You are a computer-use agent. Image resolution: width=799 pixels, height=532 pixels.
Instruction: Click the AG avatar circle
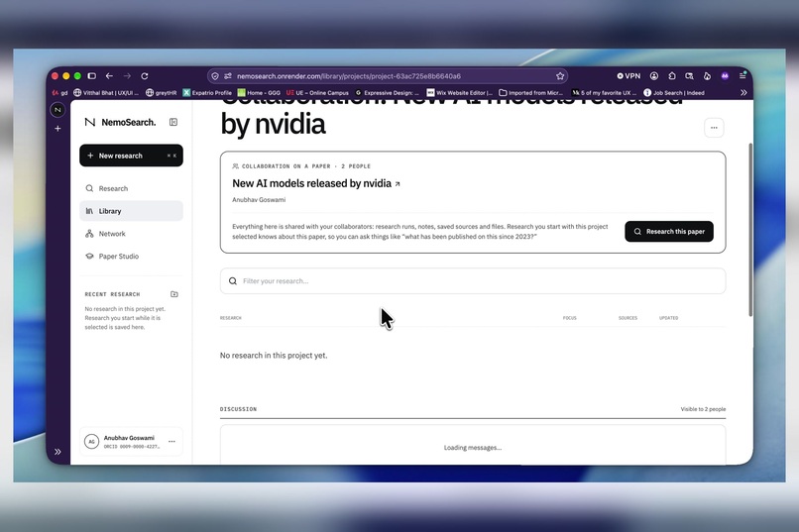point(91,442)
